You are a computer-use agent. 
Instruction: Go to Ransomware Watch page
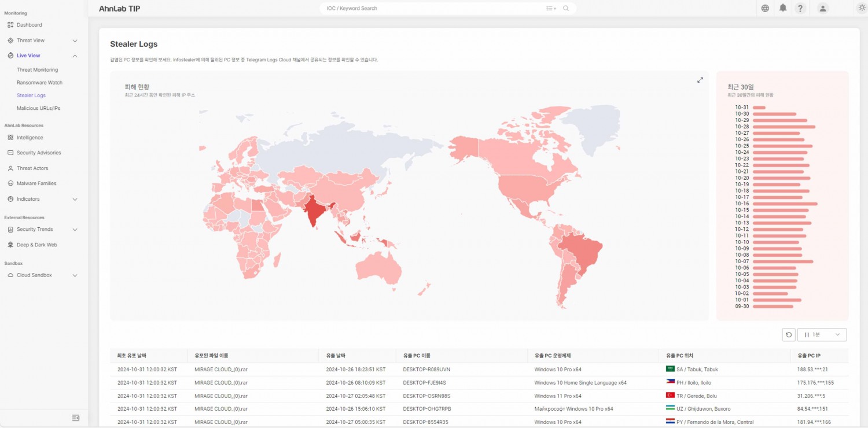coord(39,83)
